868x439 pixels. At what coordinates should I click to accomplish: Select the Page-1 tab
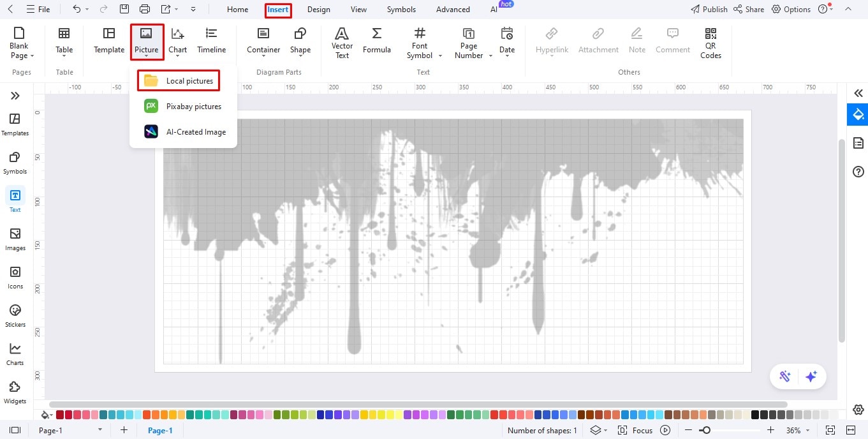coord(160,431)
